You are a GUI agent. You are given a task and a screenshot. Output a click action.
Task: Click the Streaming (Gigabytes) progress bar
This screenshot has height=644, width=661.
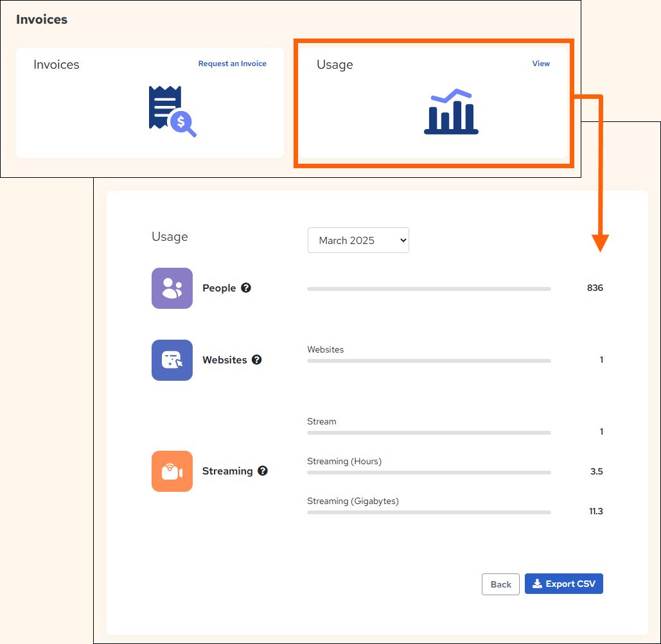[x=428, y=512]
